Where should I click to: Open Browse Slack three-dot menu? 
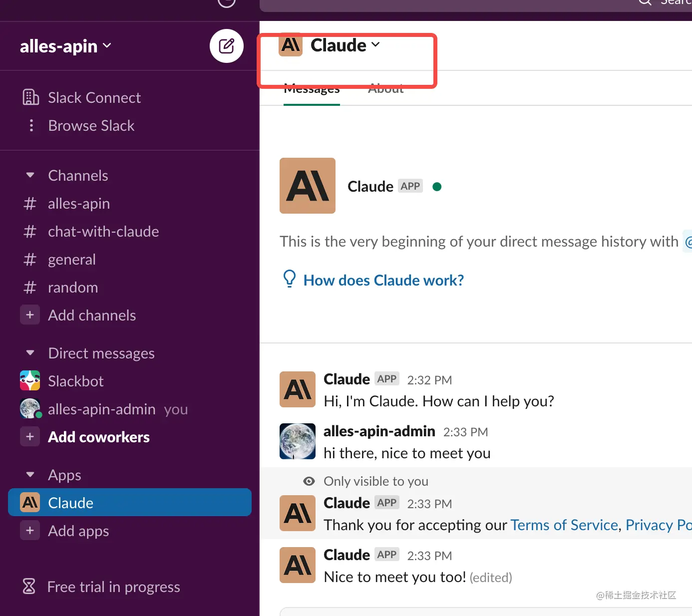coord(31,125)
